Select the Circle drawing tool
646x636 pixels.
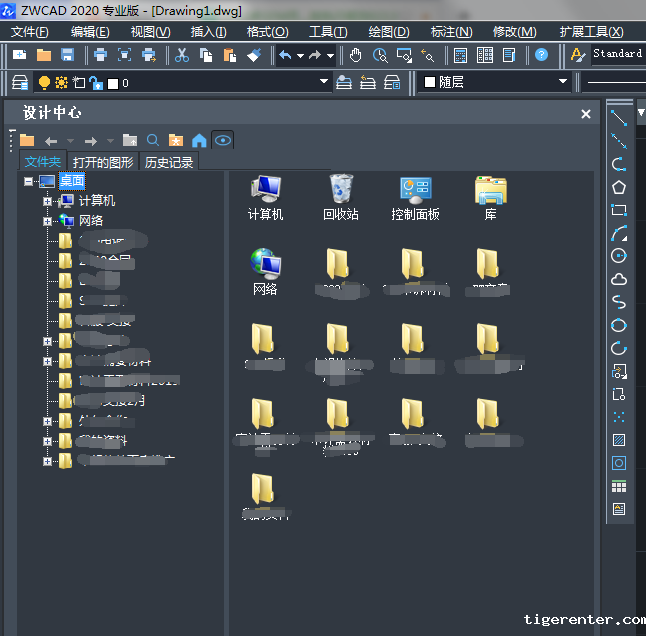pos(618,255)
